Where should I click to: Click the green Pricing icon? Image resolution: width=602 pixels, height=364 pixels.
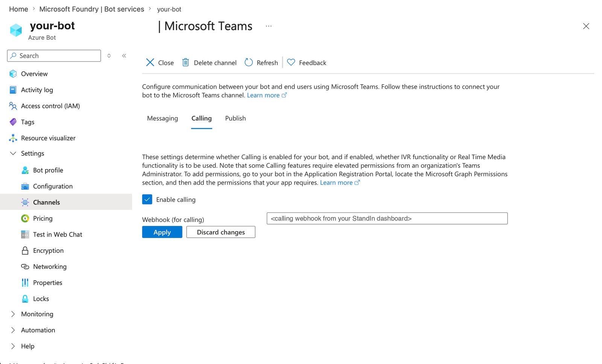(25, 218)
